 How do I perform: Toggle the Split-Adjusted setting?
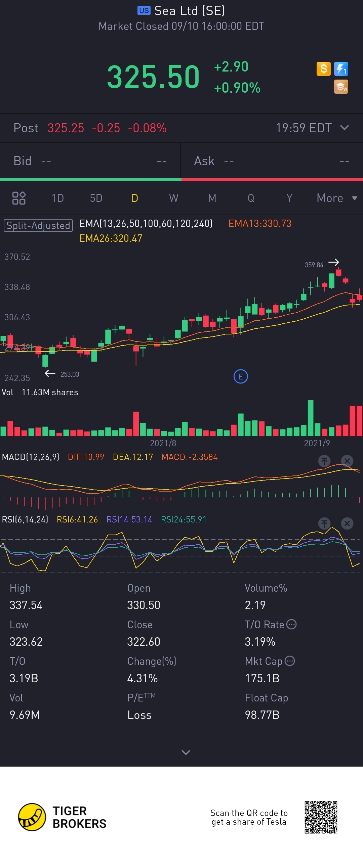pos(38,225)
